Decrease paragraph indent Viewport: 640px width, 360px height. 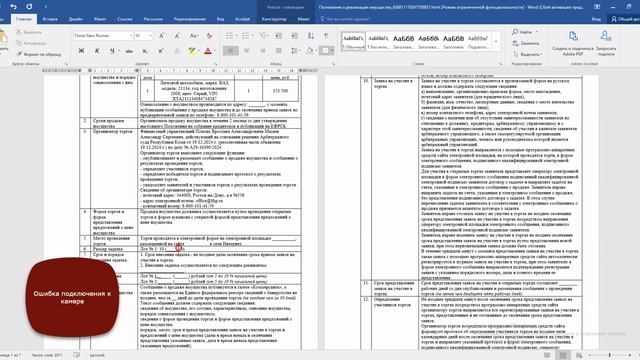tap(278, 36)
